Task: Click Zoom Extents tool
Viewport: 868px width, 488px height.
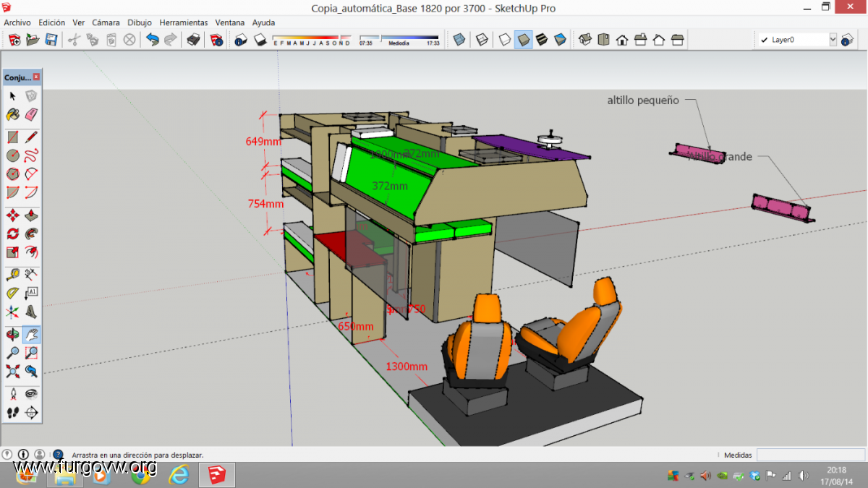Action: tap(13, 372)
